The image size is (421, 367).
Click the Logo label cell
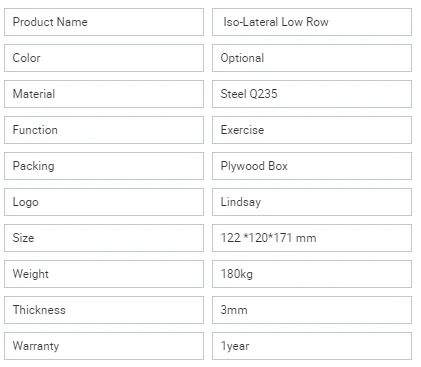pos(104,202)
